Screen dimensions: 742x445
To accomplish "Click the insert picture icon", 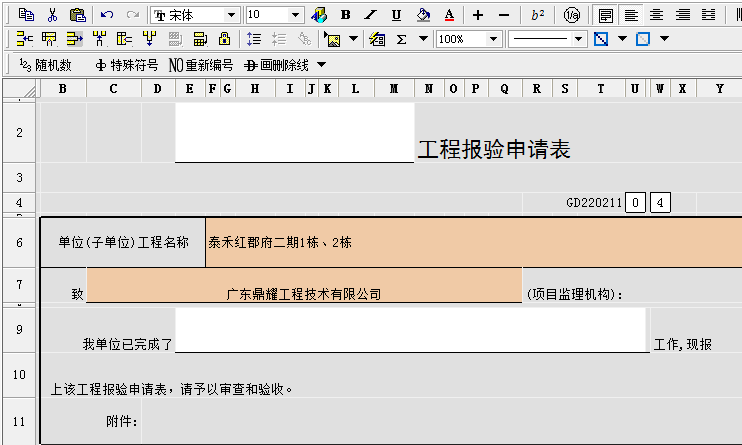I will [x=332, y=39].
